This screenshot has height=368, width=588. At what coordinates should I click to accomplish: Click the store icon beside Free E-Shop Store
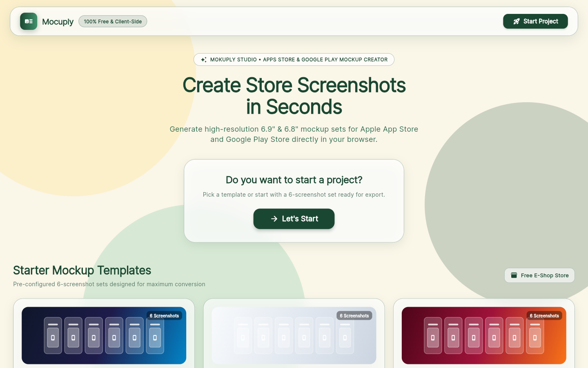tap(514, 276)
